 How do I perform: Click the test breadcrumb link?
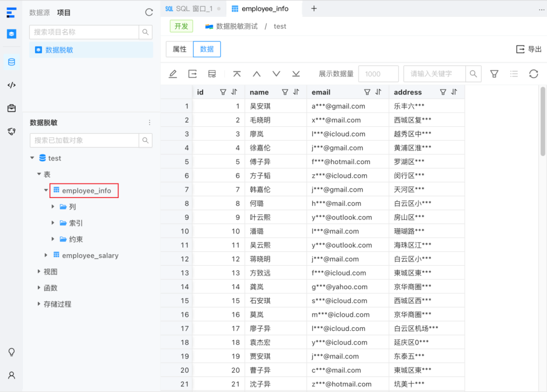[280, 26]
